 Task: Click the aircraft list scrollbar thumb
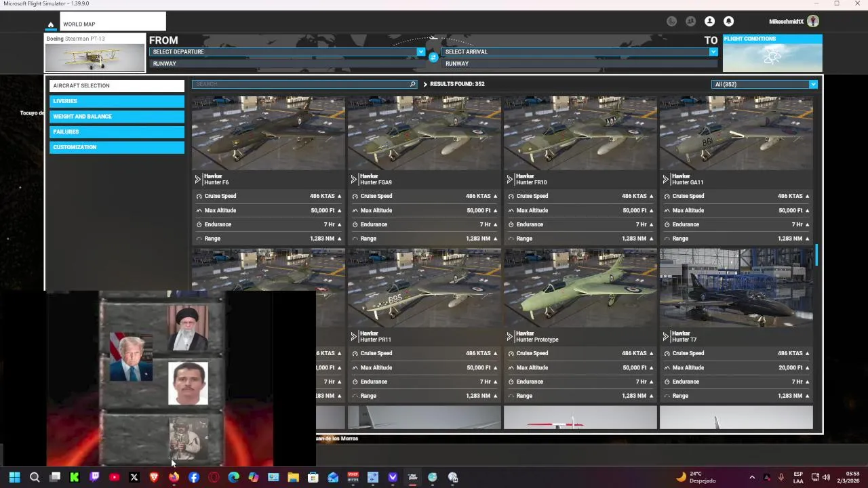click(x=816, y=256)
